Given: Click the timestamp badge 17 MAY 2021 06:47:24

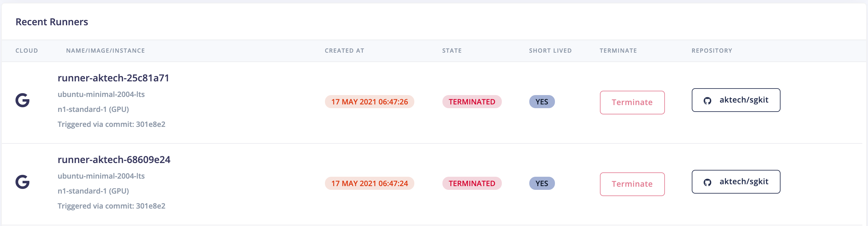Looking at the screenshot, I should pyautogui.click(x=369, y=183).
